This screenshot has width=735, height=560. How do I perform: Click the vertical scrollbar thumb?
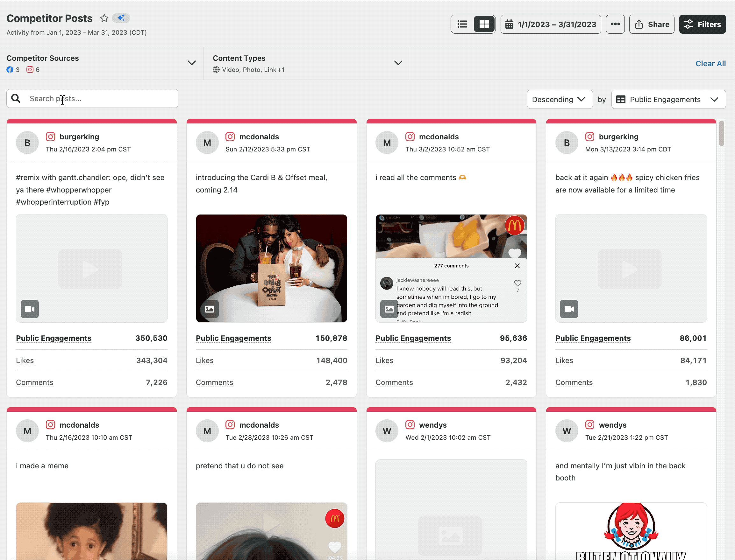click(x=721, y=133)
